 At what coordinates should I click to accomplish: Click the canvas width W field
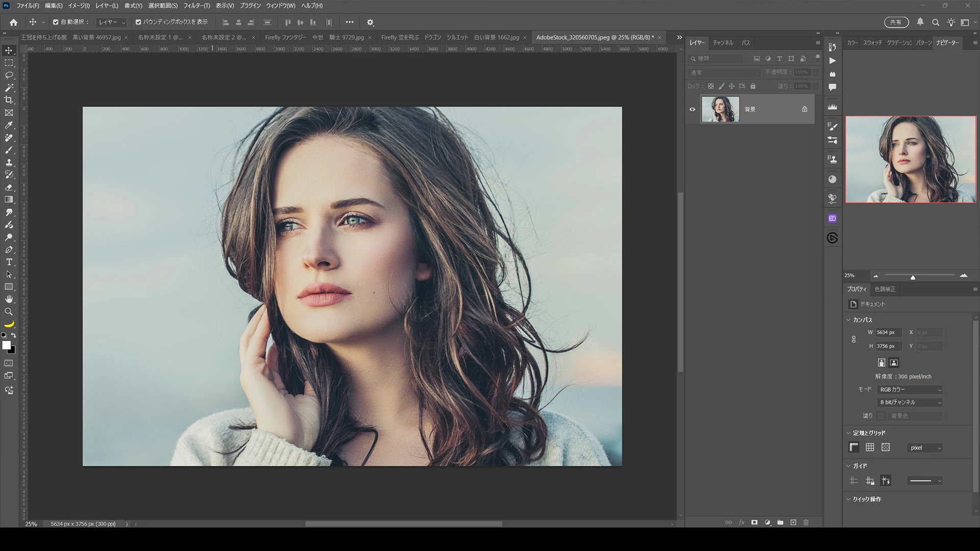(x=888, y=332)
